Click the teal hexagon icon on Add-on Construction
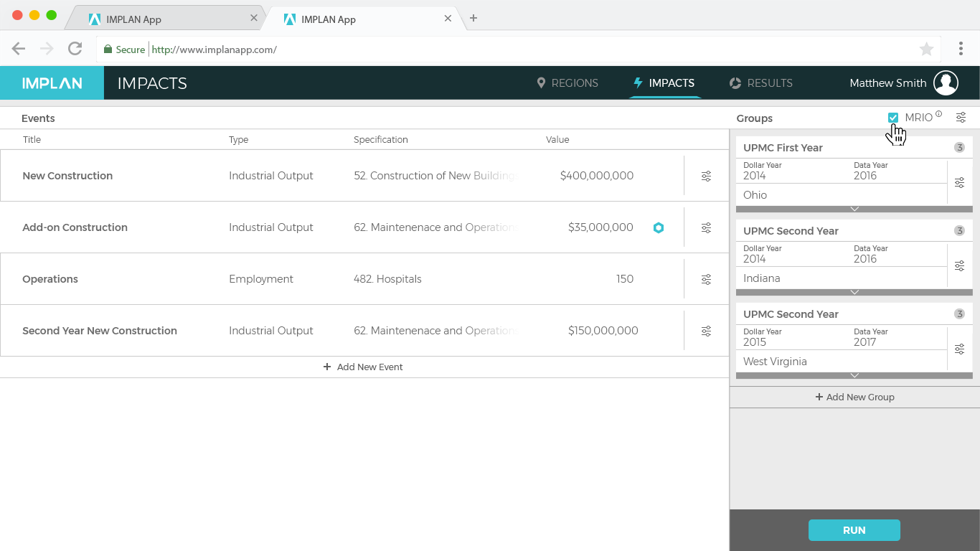The height and width of the screenshot is (551, 980). 659,227
